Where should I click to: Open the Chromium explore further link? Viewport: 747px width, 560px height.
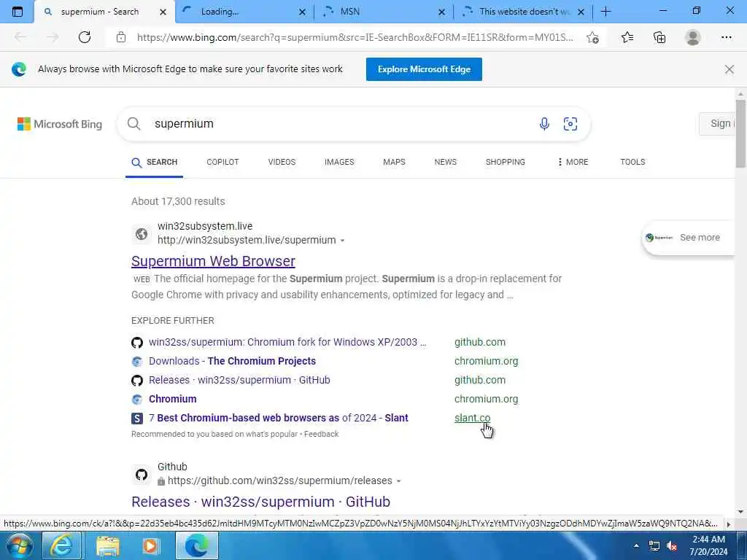coord(172,399)
